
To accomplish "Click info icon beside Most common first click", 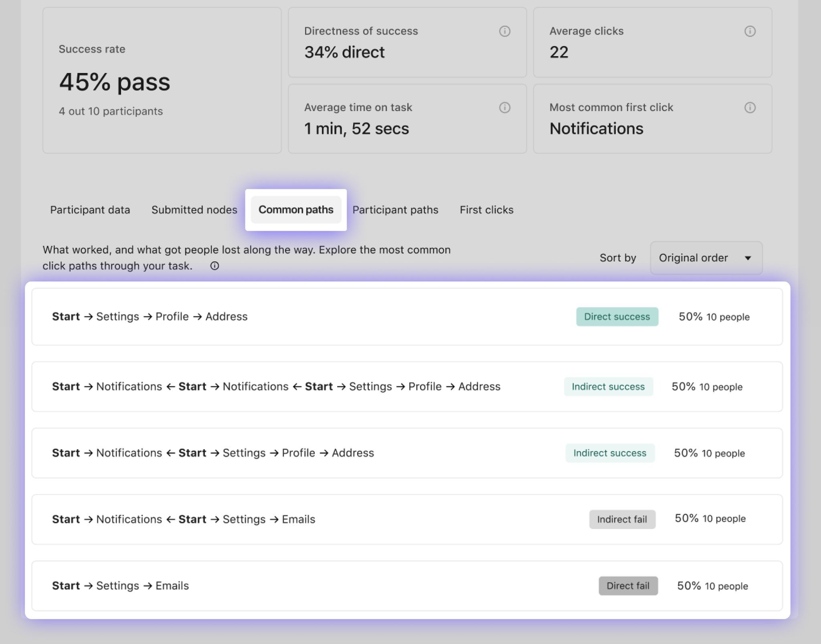I will (750, 107).
